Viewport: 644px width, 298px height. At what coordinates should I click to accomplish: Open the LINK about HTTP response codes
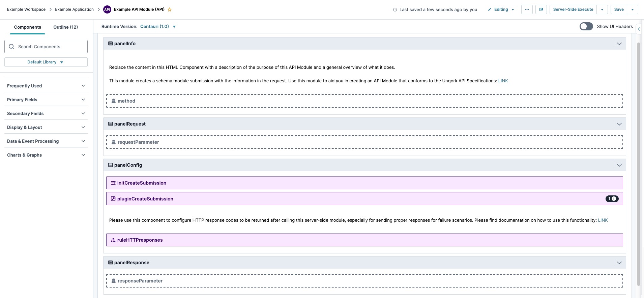(x=603, y=220)
